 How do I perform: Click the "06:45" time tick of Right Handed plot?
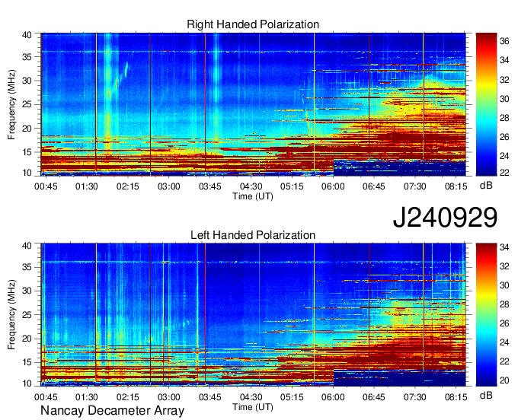(373, 186)
